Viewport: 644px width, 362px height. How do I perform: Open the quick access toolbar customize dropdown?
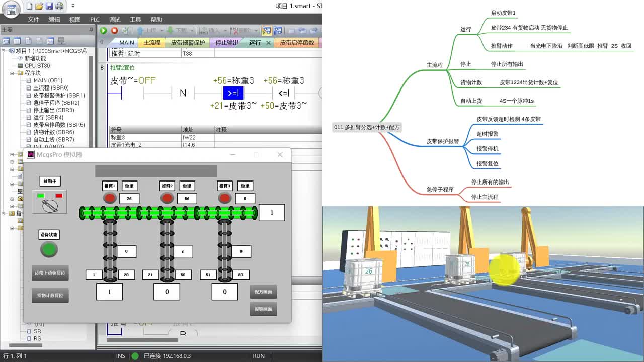click(73, 7)
